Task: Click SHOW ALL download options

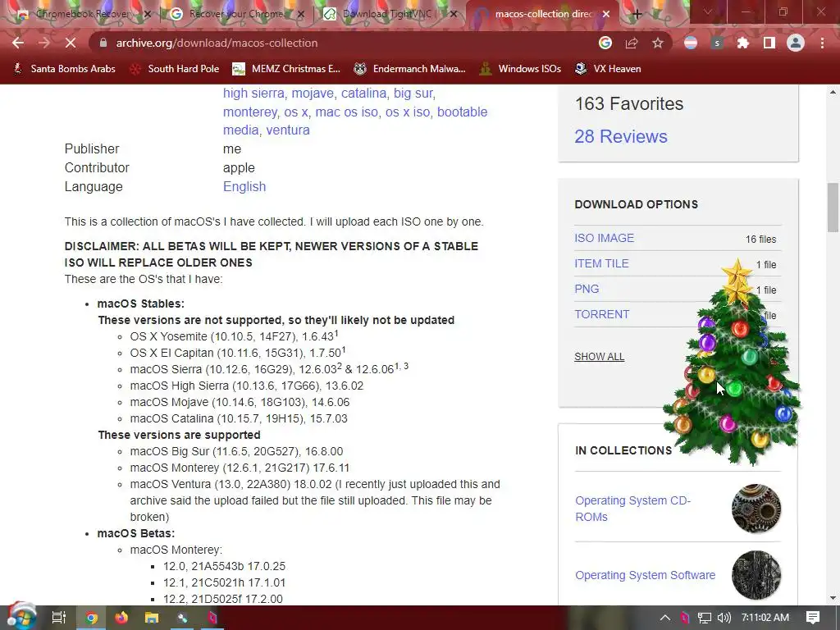Action: point(599,357)
